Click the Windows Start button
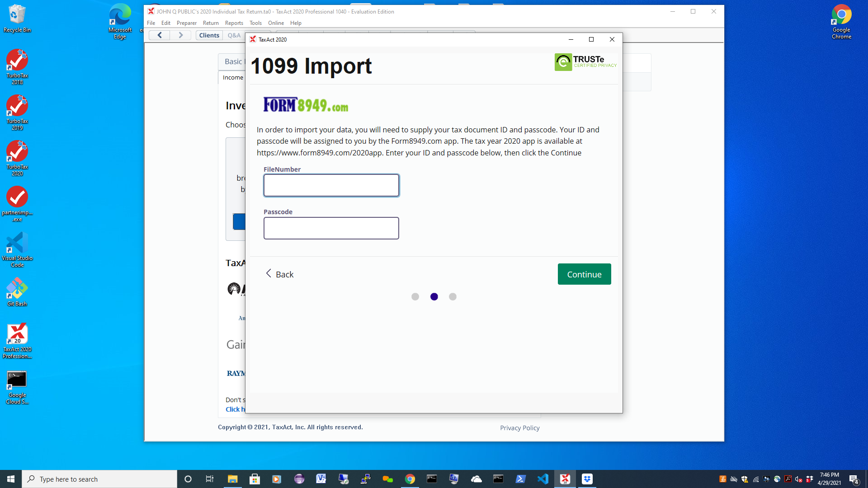This screenshot has height=488, width=868. 11,479
